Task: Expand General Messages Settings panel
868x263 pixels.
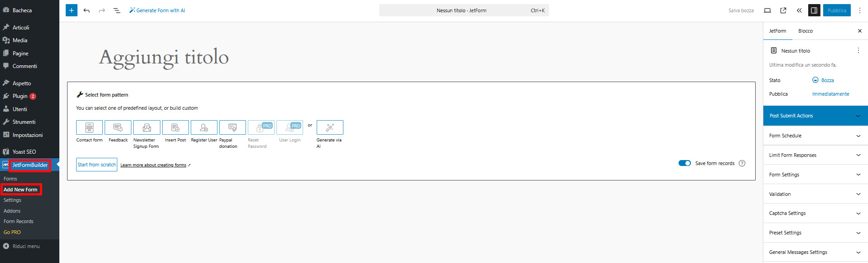Action: pos(815,252)
